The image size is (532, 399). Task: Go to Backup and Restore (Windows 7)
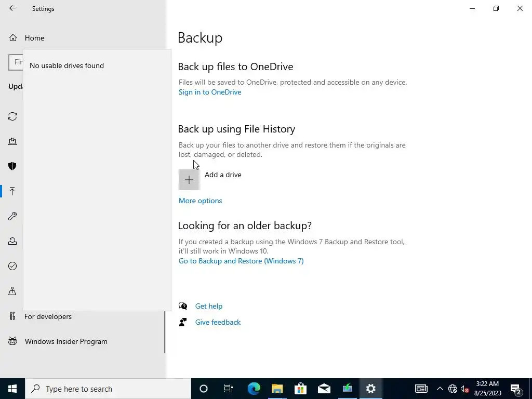241,261
